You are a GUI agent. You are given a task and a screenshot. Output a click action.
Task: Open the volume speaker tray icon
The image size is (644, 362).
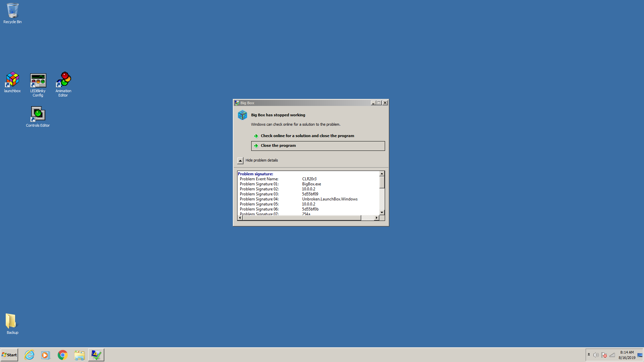[596, 355]
